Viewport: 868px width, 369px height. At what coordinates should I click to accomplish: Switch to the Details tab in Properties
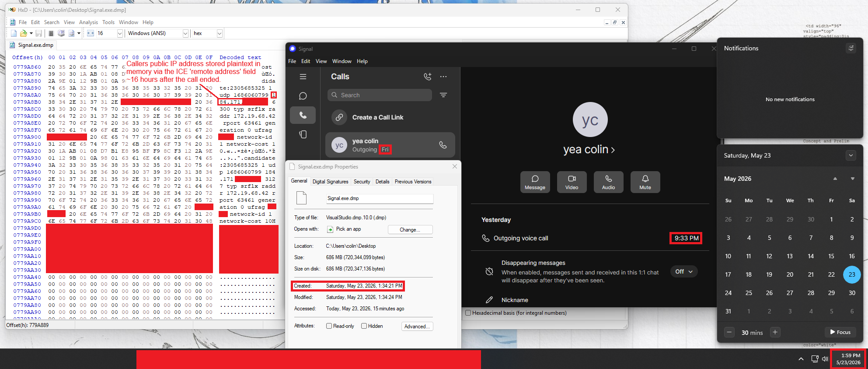382,182
